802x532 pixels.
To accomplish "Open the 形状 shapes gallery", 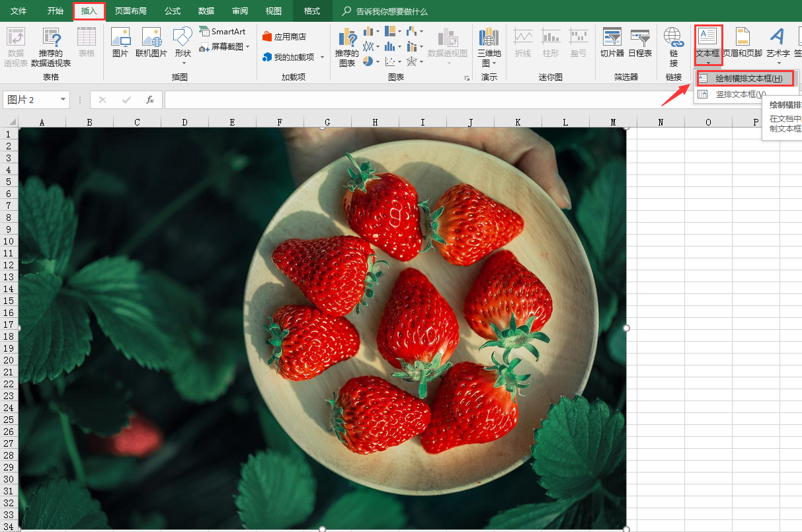I will click(x=183, y=46).
